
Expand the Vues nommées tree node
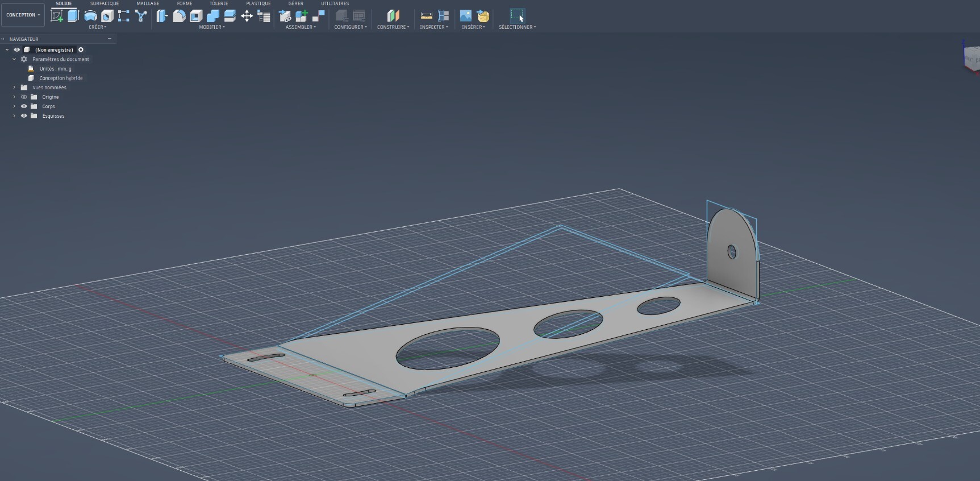pos(14,88)
